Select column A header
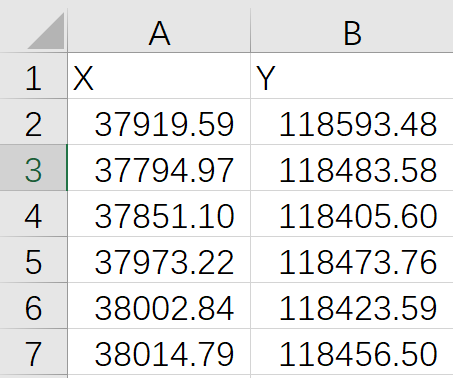 (x=159, y=31)
